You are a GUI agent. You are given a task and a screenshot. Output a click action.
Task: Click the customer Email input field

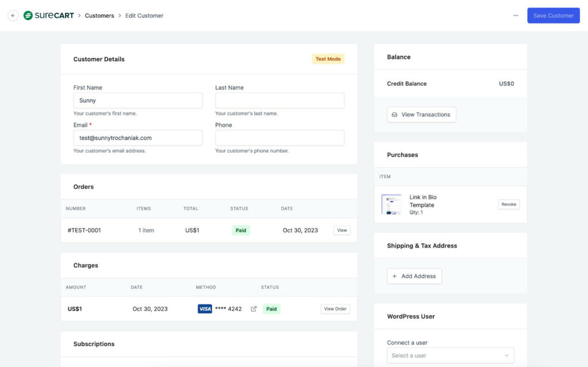pos(138,138)
